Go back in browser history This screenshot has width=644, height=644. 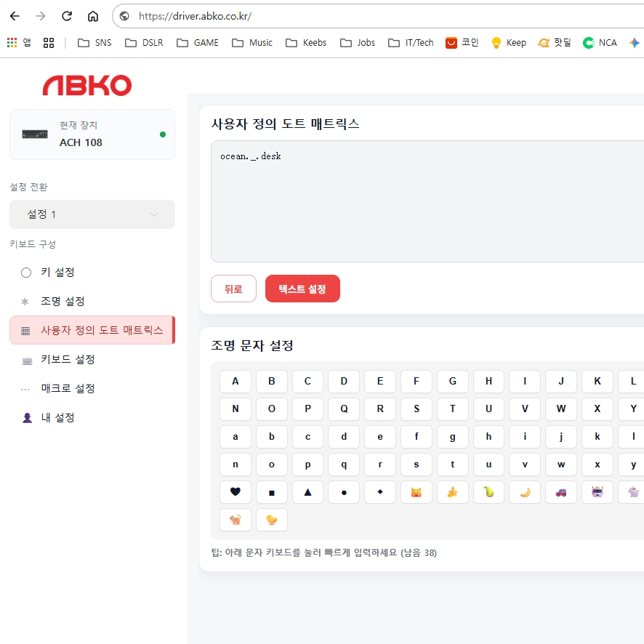coord(15,16)
